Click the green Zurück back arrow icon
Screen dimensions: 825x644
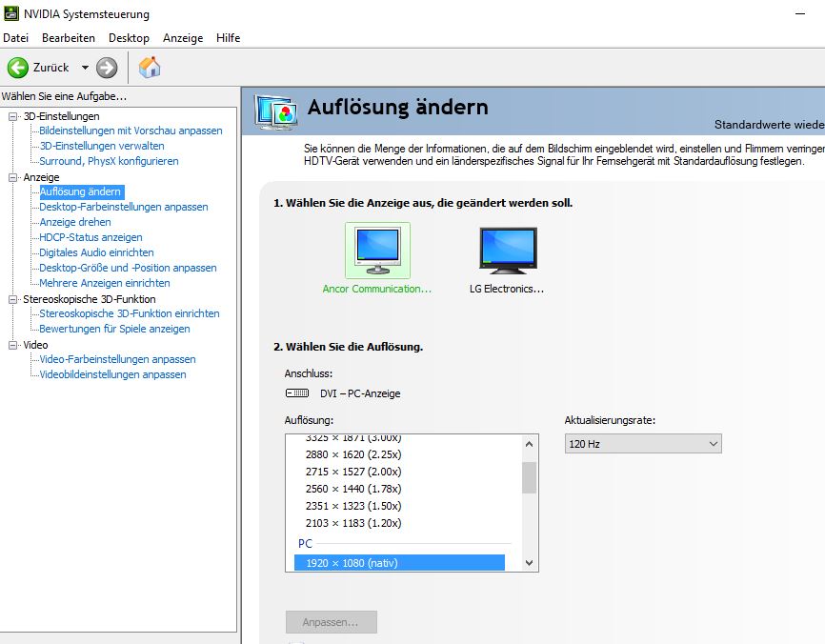[18, 68]
